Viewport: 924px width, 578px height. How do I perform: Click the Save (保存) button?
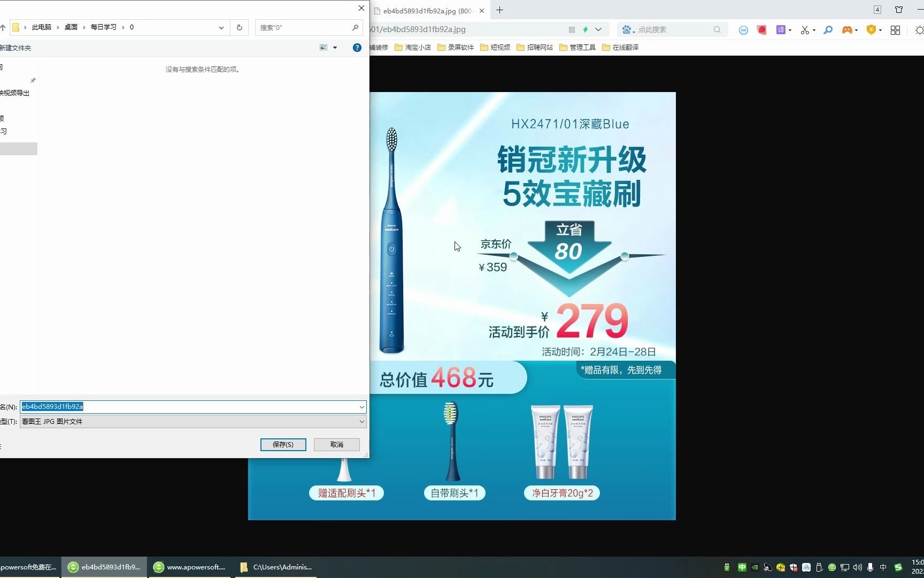tap(283, 445)
